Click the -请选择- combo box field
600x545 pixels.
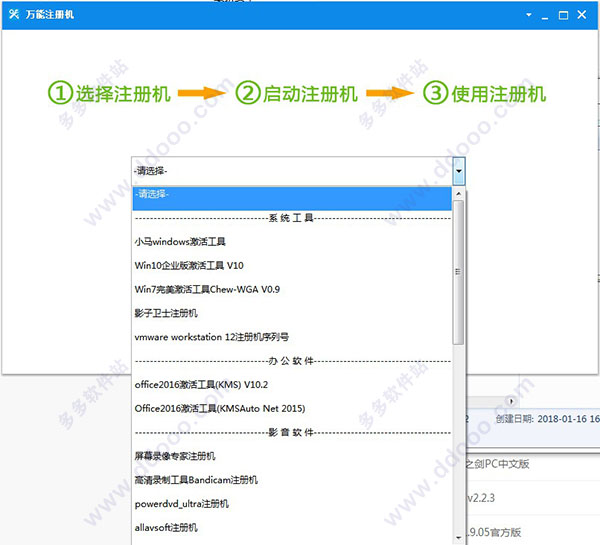click(x=292, y=171)
